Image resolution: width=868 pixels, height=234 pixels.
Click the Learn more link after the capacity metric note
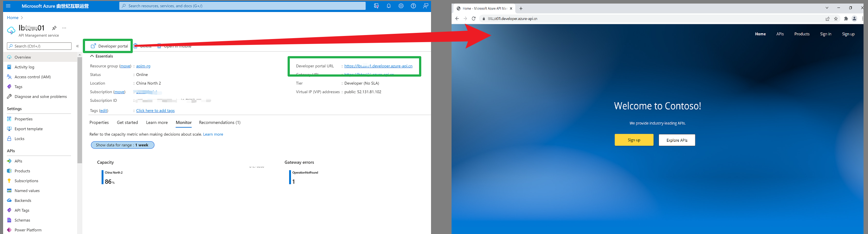tap(213, 134)
